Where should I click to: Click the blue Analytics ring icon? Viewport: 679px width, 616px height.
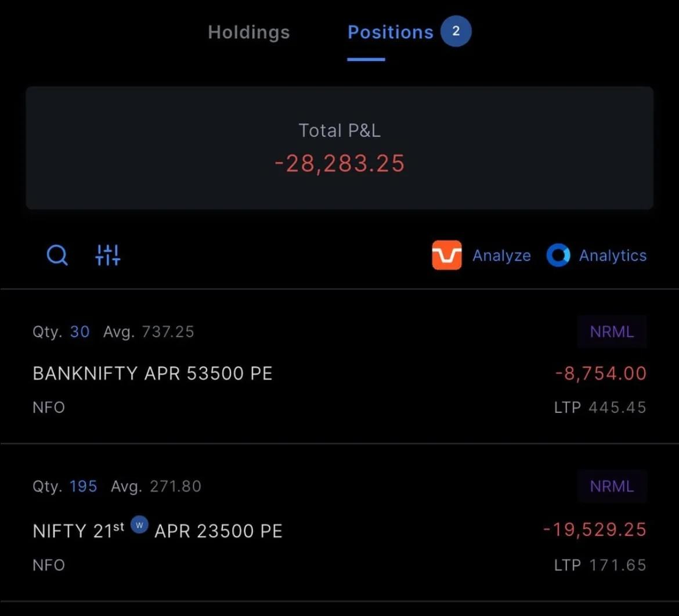pos(558,255)
